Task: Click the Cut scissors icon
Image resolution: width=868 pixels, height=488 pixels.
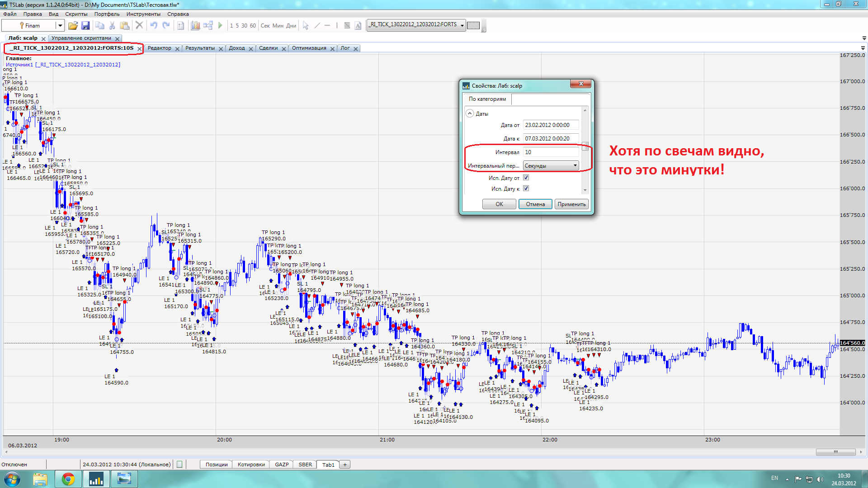Action: point(112,25)
